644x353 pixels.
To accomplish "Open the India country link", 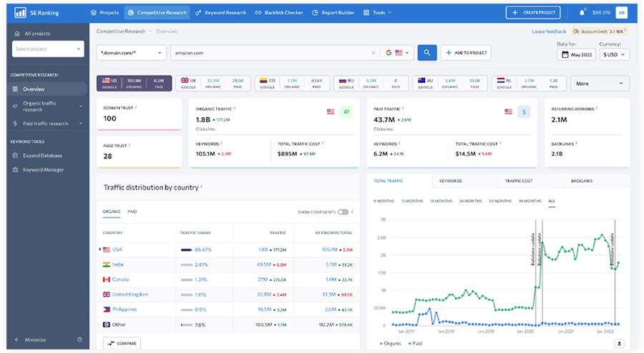I will click(x=117, y=264).
